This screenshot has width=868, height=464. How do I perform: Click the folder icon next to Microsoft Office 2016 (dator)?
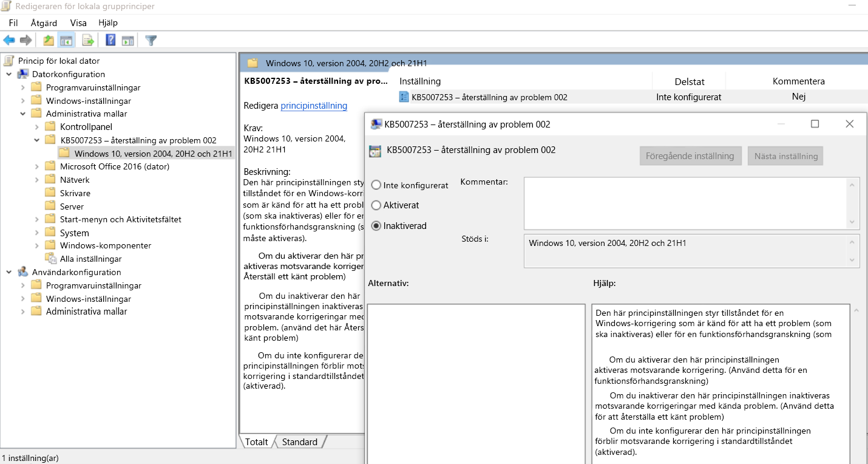tap(50, 166)
